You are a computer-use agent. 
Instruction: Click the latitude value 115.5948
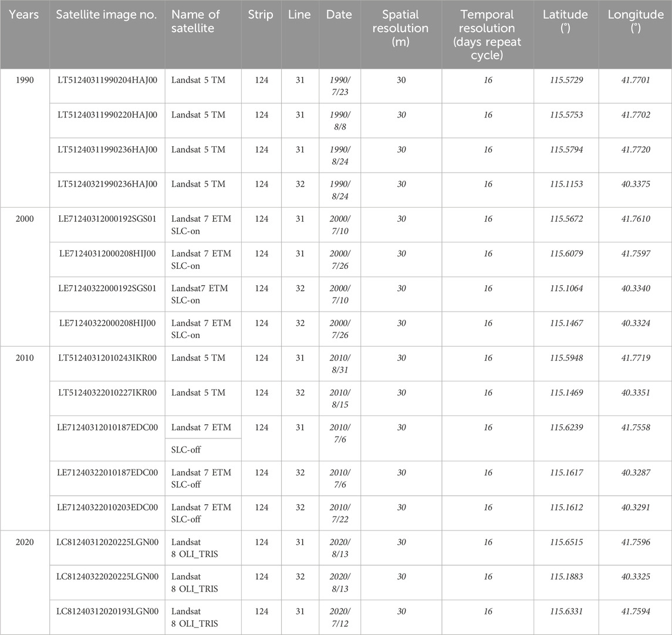click(566, 358)
